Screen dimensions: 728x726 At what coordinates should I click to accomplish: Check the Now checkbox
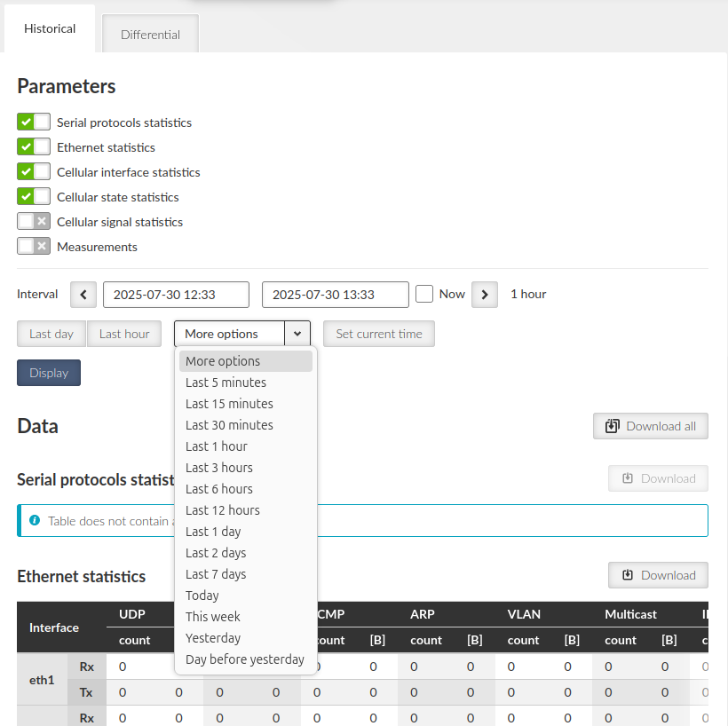[424, 294]
